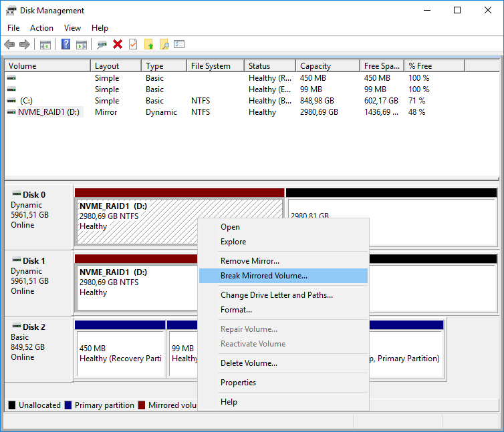Click the blue Primary partition legend swatch
This screenshot has height=432, width=504.
(x=68, y=405)
